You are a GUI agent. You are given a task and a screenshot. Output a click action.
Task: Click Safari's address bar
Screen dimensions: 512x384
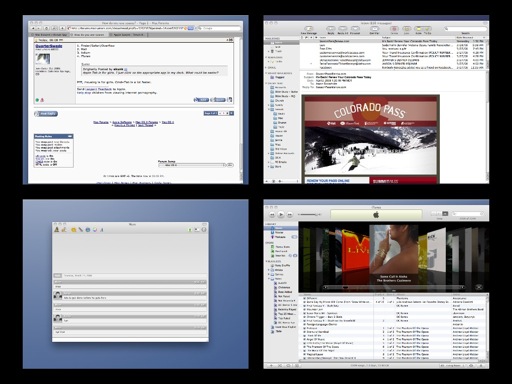pyautogui.click(x=127, y=28)
